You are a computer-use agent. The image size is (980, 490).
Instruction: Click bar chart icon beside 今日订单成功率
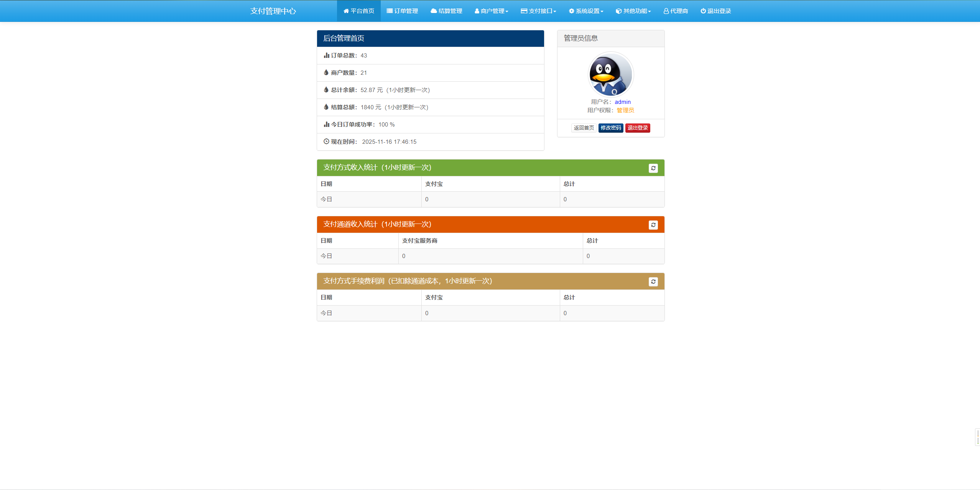pos(326,124)
